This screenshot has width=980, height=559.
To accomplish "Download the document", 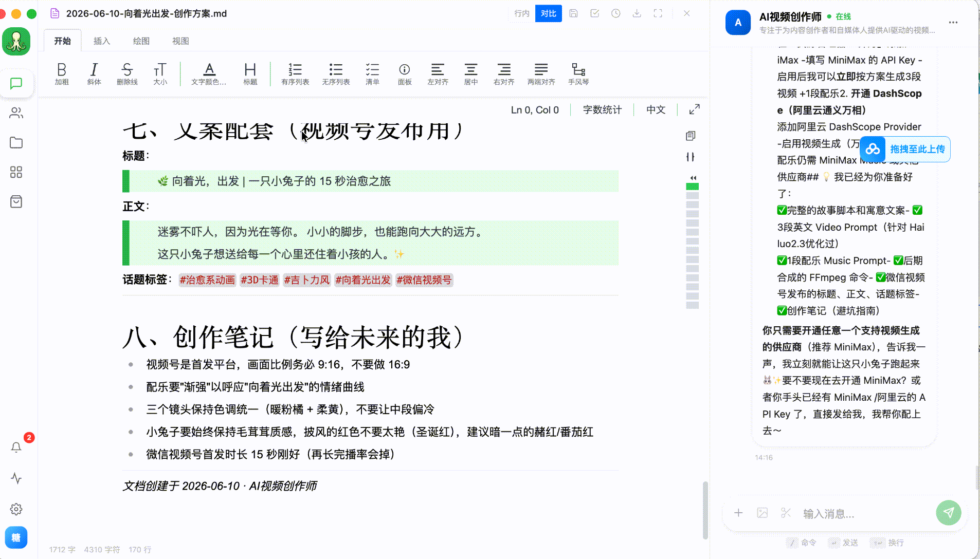I will tap(637, 13).
